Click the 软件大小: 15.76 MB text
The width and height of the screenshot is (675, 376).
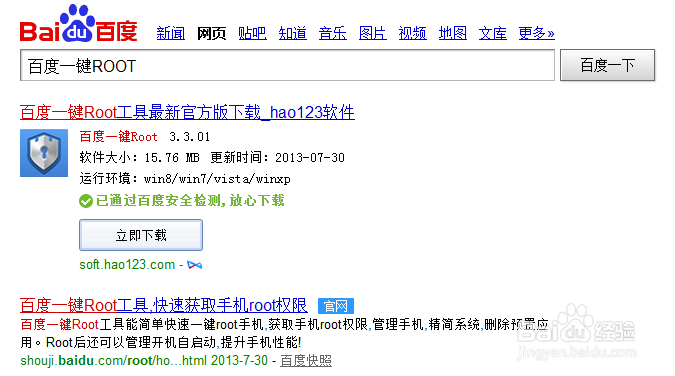[139, 158]
